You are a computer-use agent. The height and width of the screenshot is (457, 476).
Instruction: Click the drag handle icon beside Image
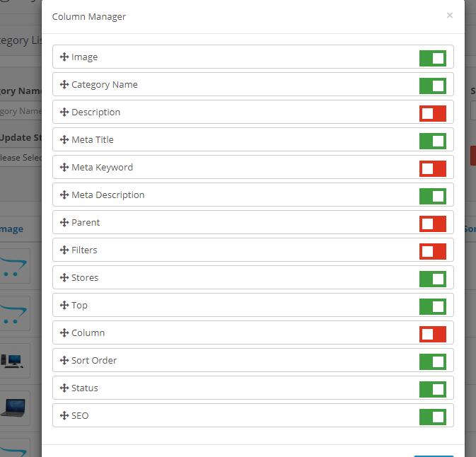click(x=64, y=57)
